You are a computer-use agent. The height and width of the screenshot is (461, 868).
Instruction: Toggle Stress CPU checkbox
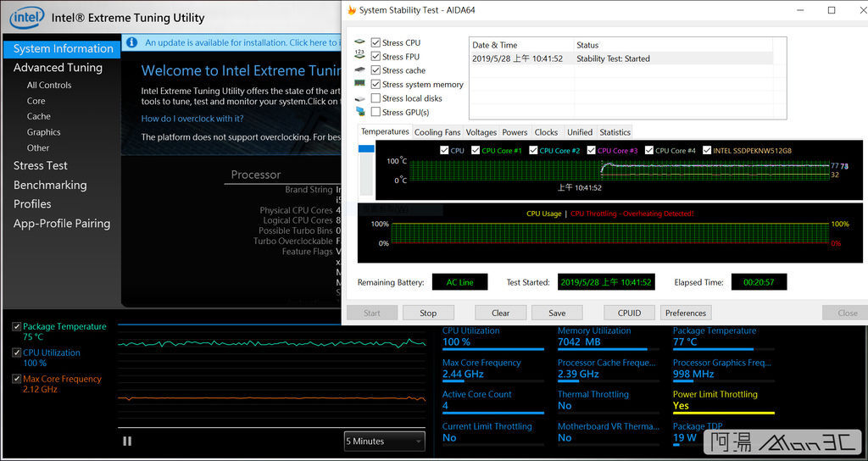click(376, 42)
